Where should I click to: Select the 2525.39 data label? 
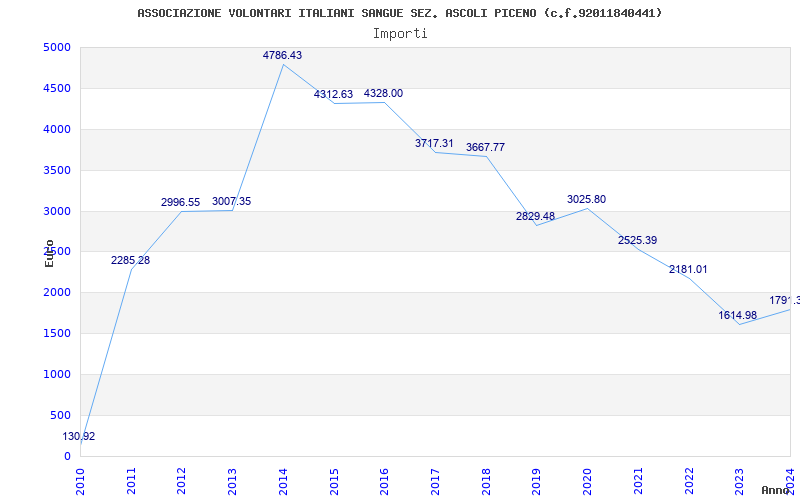pyautogui.click(x=637, y=240)
